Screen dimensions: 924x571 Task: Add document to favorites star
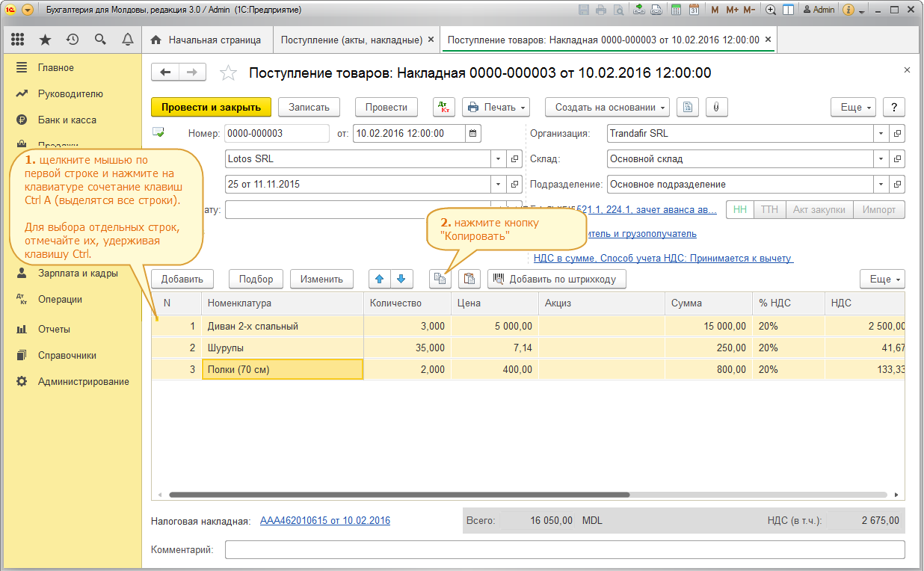(228, 73)
